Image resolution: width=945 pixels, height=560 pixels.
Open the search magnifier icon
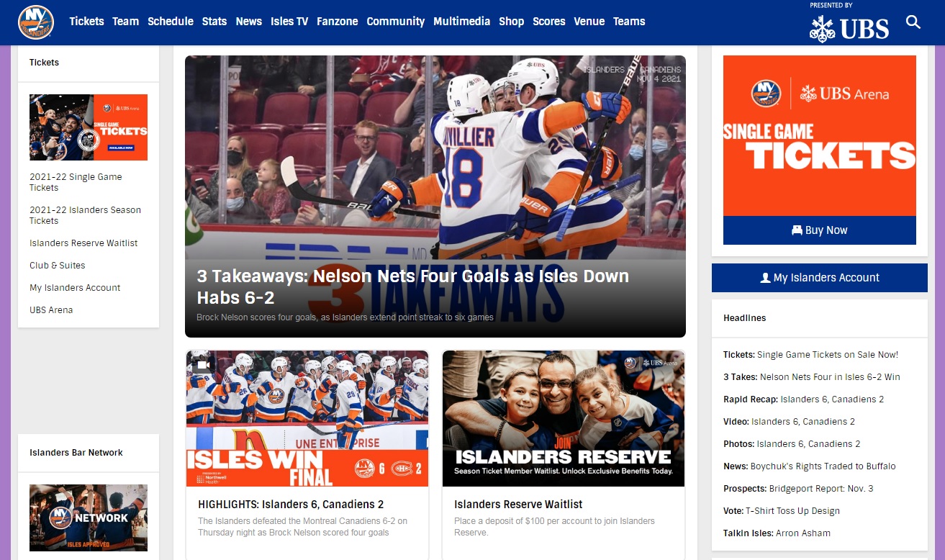913,22
